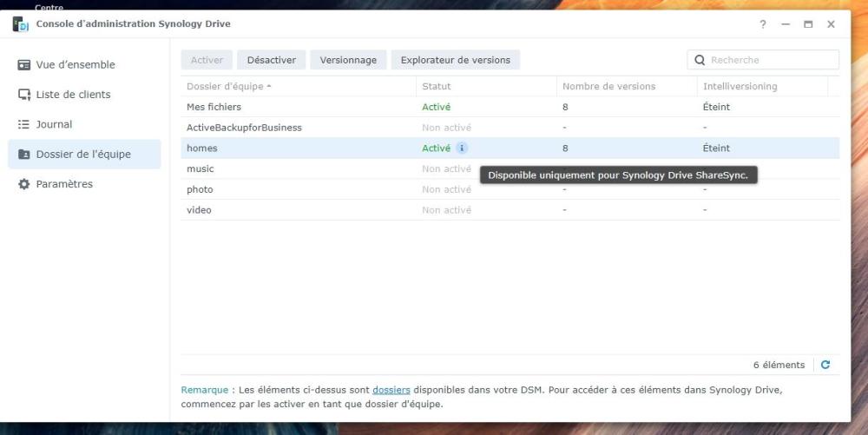868x435 pixels.
Task: Click the Liste de clients sidebar icon
Action: click(23, 95)
